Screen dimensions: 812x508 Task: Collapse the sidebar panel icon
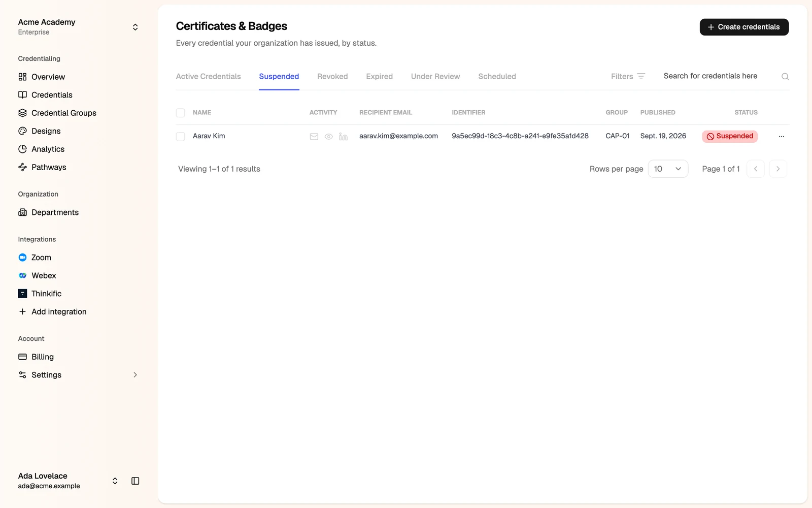(135, 481)
